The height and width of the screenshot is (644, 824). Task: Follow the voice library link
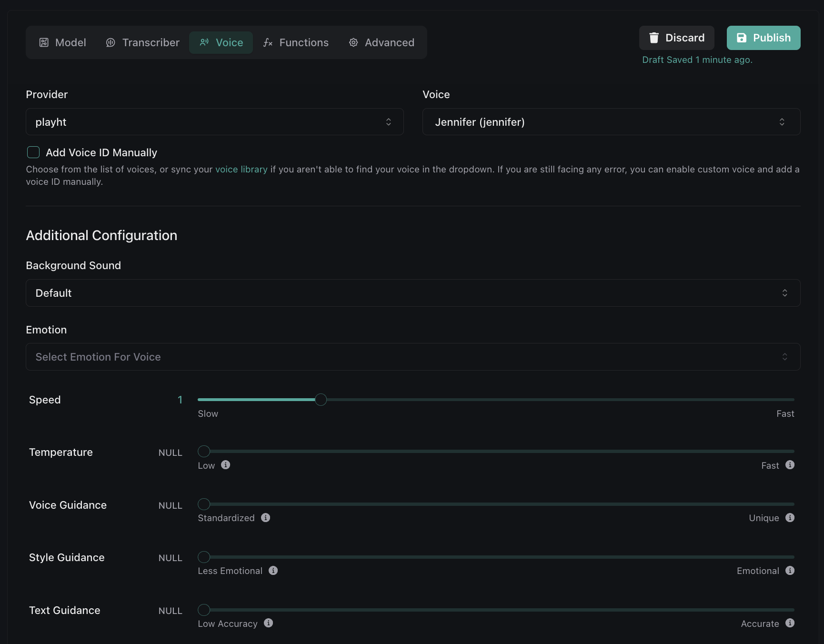[x=241, y=170]
